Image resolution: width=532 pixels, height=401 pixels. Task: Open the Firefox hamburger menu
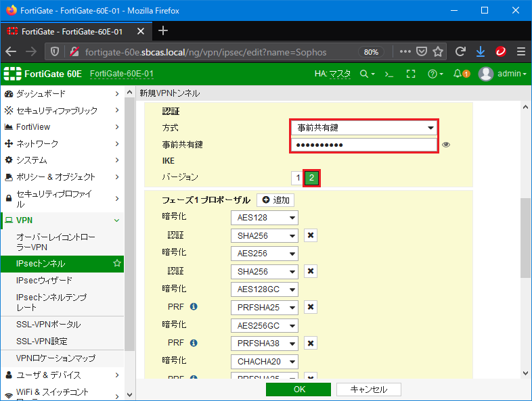pos(521,51)
